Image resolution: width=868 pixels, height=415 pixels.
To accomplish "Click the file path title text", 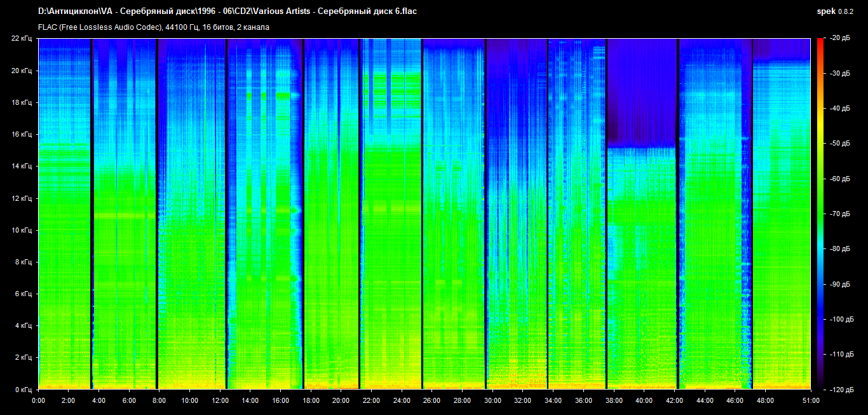I will 227,11.
